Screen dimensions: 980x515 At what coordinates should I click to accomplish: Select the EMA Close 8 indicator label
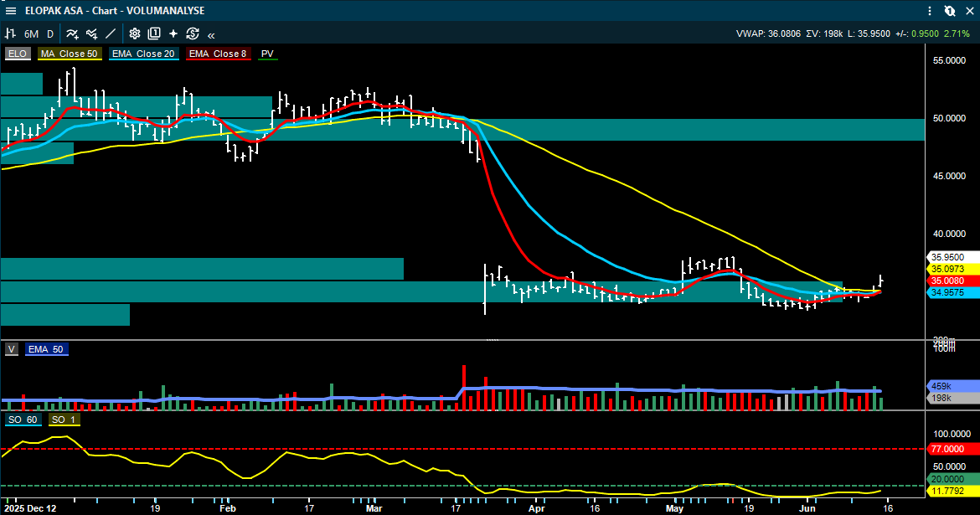pos(218,54)
